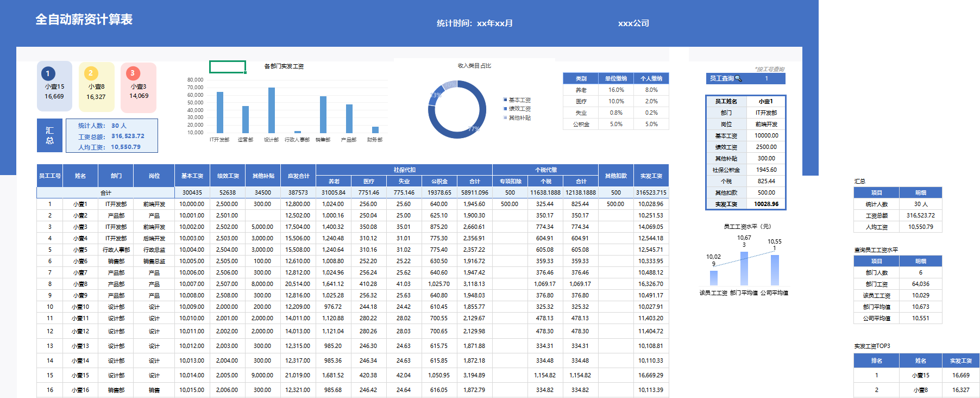Image resolution: width=980 pixels, height=398 pixels.
Task: Select the 基本工资 legend color swatch
Action: pos(505,100)
